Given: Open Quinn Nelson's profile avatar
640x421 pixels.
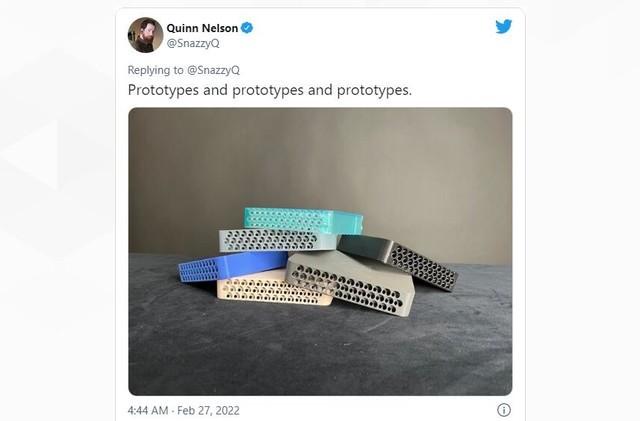Looking at the screenshot, I should pos(145,35).
